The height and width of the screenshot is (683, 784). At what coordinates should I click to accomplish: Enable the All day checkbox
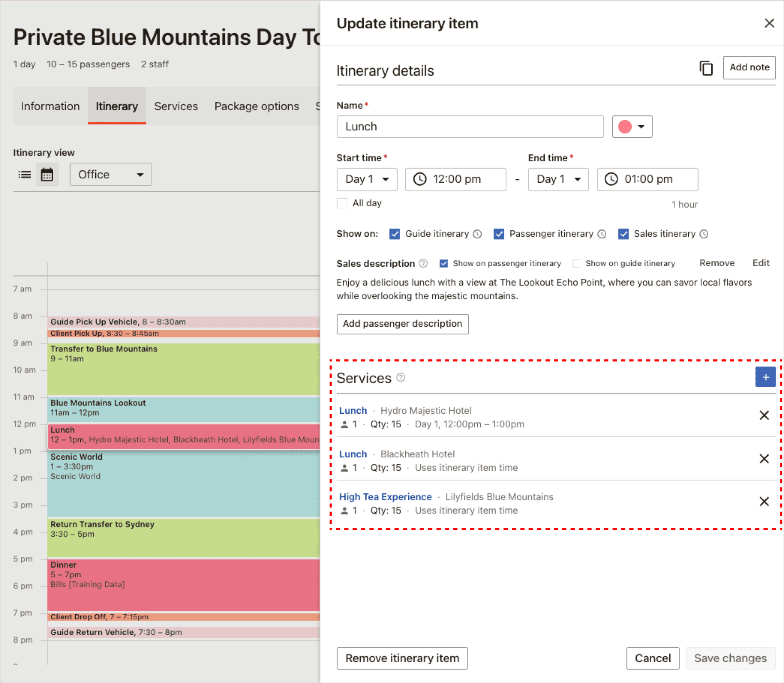pyautogui.click(x=342, y=203)
